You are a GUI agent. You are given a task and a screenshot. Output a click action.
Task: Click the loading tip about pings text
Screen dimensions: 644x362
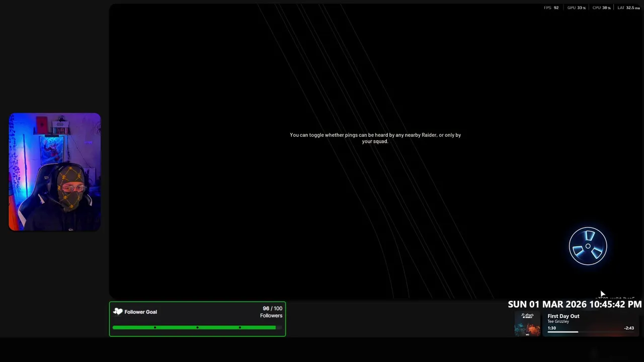tap(375, 138)
